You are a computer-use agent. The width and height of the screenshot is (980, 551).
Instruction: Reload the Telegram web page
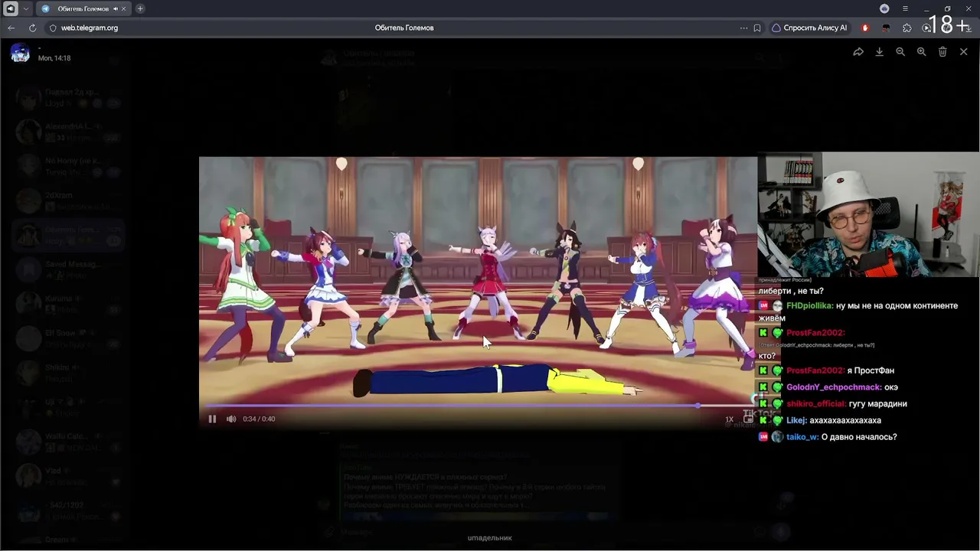pos(32,28)
